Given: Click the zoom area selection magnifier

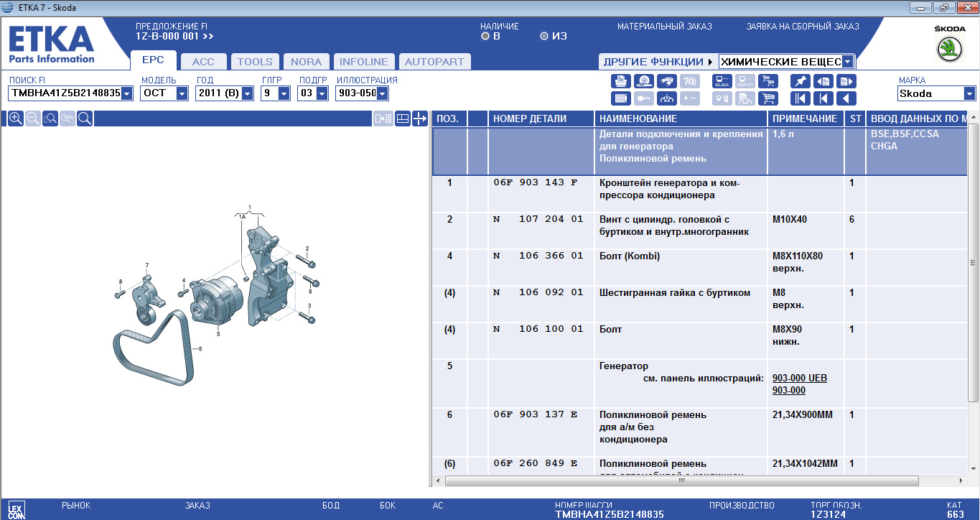Looking at the screenshot, I should (50, 119).
